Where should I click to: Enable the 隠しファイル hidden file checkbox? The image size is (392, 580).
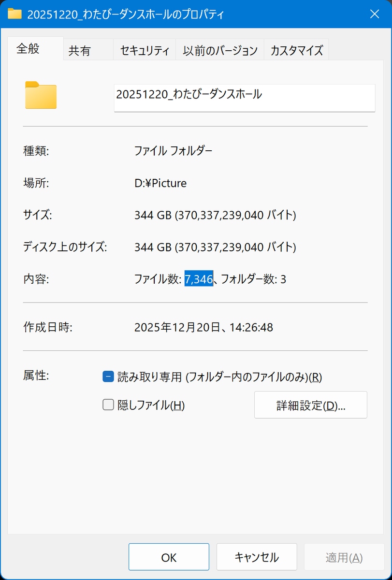pos(108,405)
